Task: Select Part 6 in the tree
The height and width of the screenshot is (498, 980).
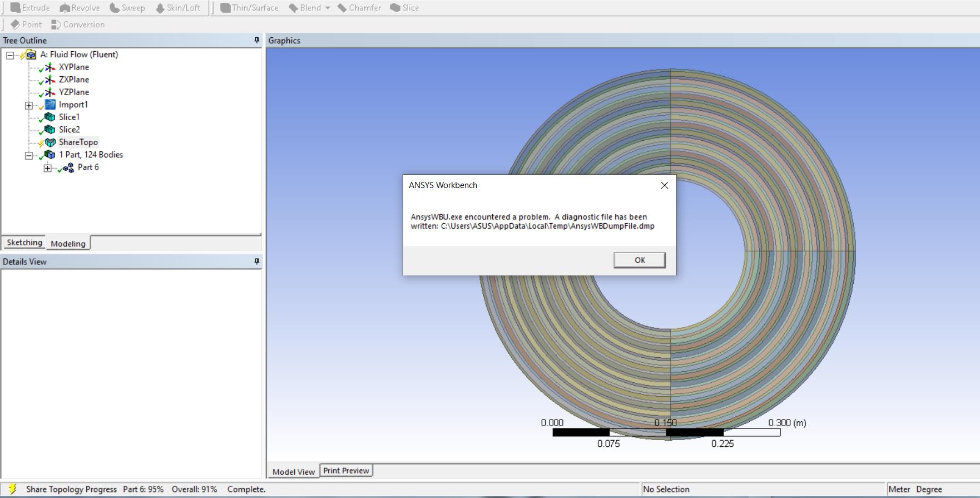Action: (88, 167)
